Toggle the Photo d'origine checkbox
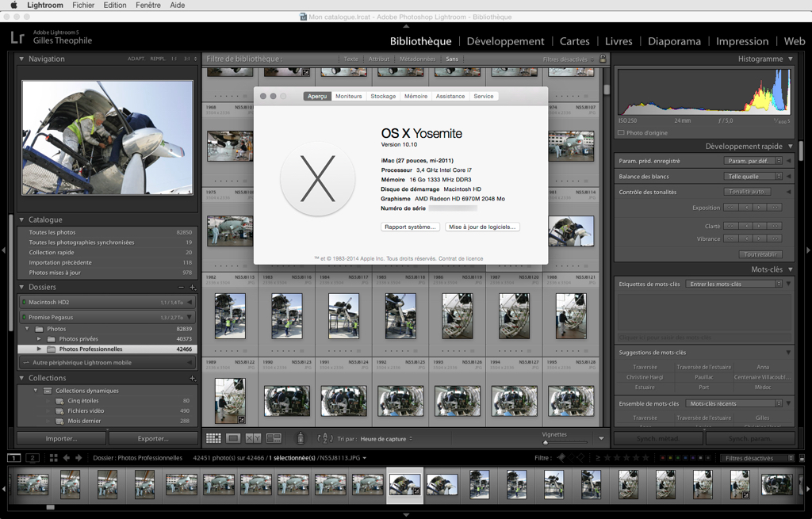Viewport: 812px width, 519px height. click(621, 133)
